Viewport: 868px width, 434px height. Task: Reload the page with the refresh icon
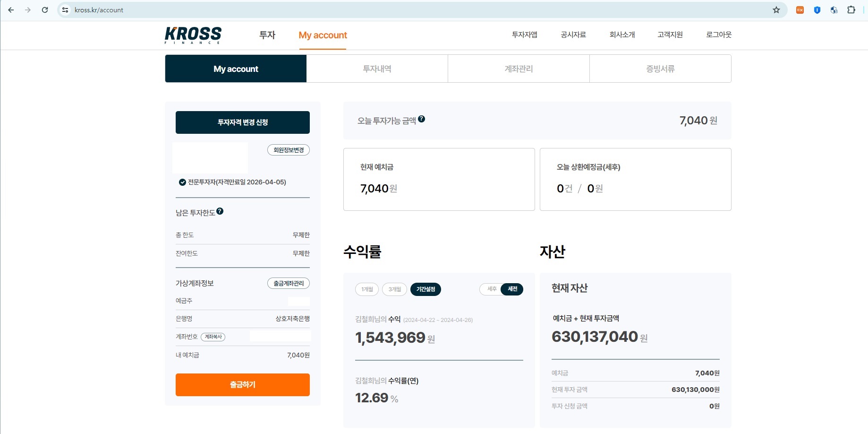click(45, 10)
